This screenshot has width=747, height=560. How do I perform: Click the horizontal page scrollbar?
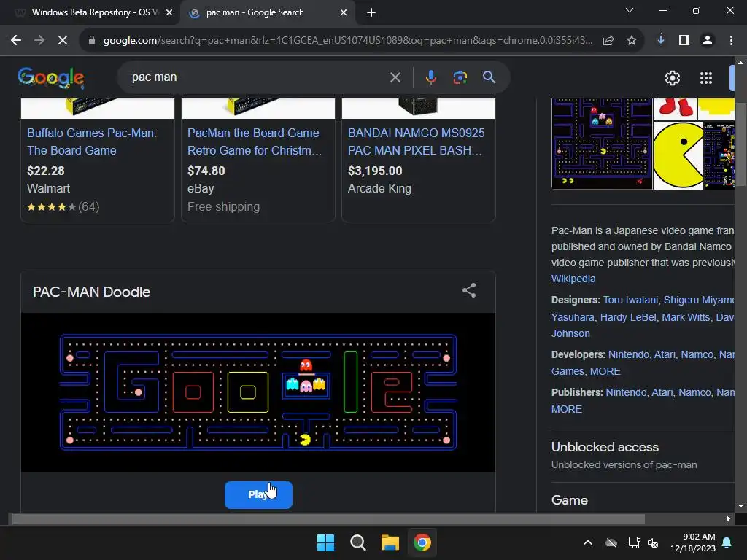pyautogui.click(x=328, y=518)
